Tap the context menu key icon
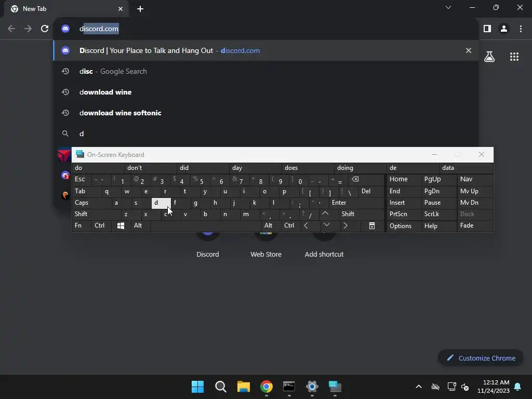532x399 pixels. point(372,225)
